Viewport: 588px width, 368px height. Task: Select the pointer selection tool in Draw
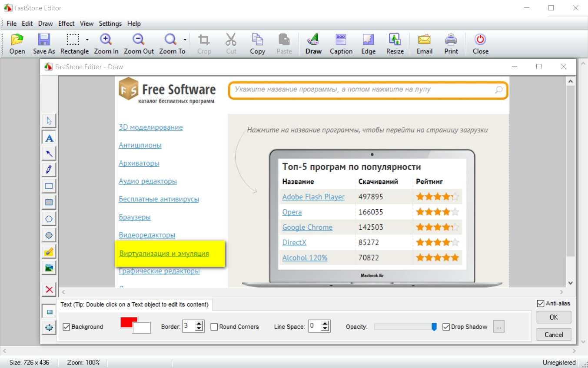coord(49,120)
